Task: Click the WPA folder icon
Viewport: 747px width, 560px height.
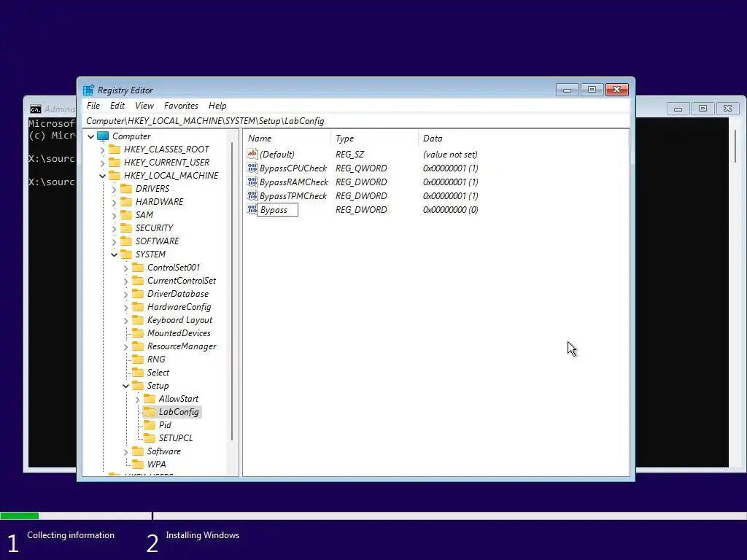Action: pos(138,464)
